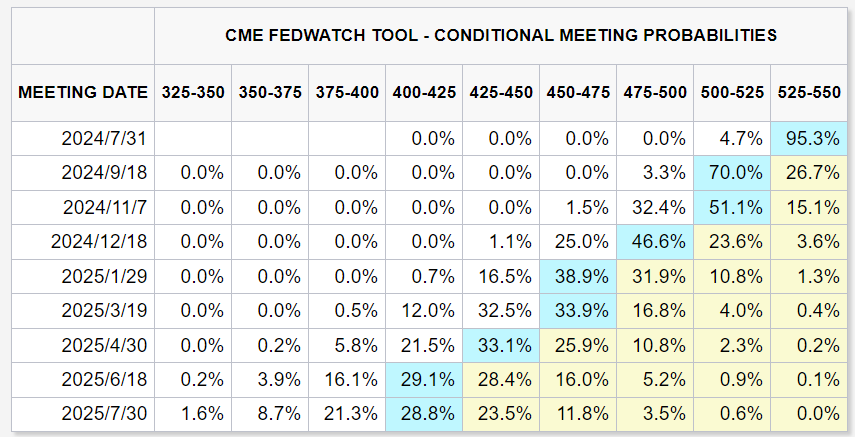Click the CME FedWatch Tool table title
Image resolution: width=855 pixels, height=437 pixels.
(501, 35)
